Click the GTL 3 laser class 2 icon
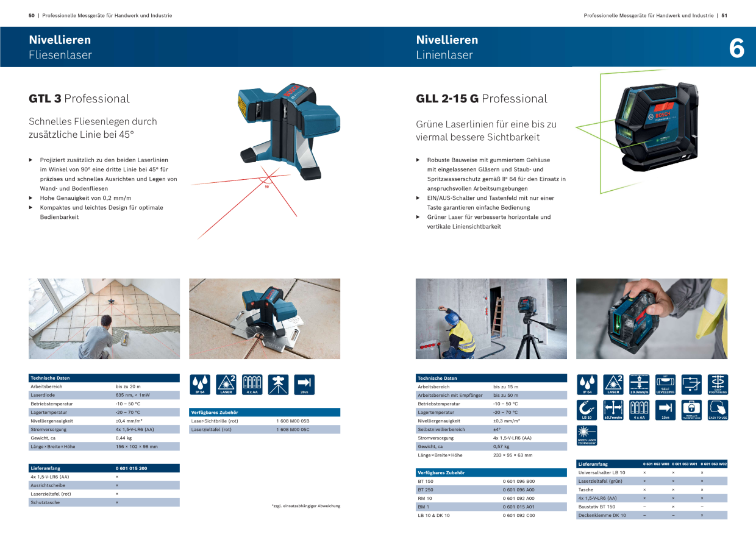Screen dimensions: 756x534 [x=226, y=385]
